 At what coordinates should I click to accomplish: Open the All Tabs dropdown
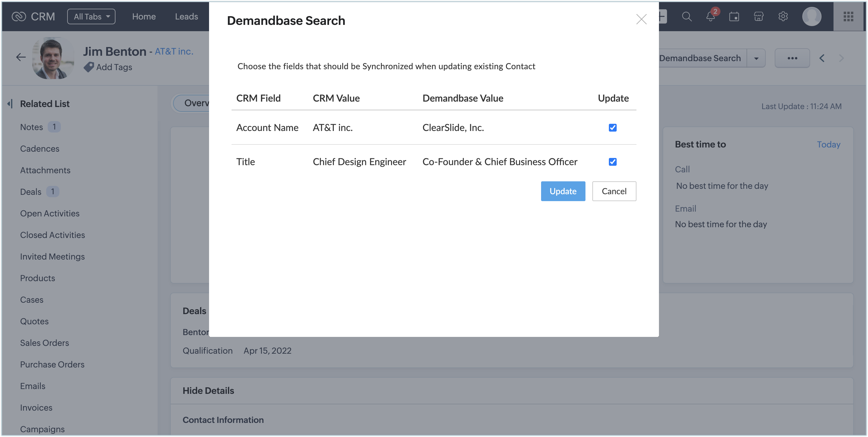pyautogui.click(x=91, y=16)
